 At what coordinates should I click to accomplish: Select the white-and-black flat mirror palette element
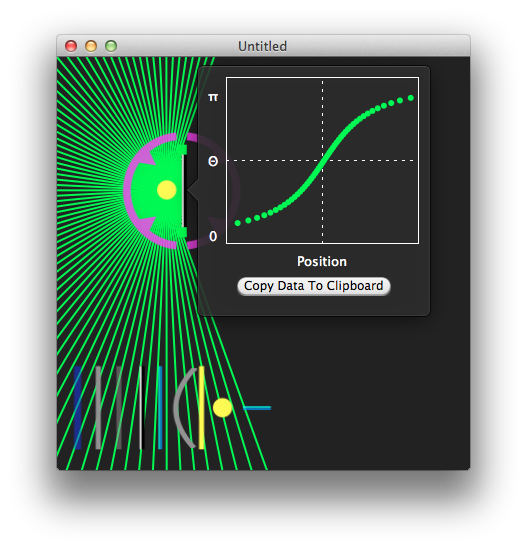[141, 408]
